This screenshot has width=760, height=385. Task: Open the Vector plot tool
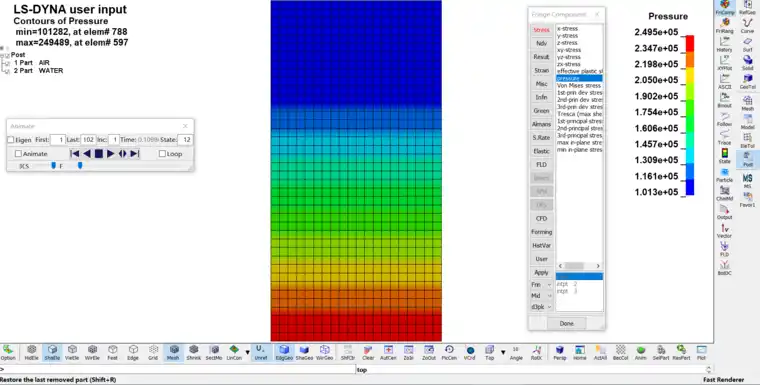[725, 230]
